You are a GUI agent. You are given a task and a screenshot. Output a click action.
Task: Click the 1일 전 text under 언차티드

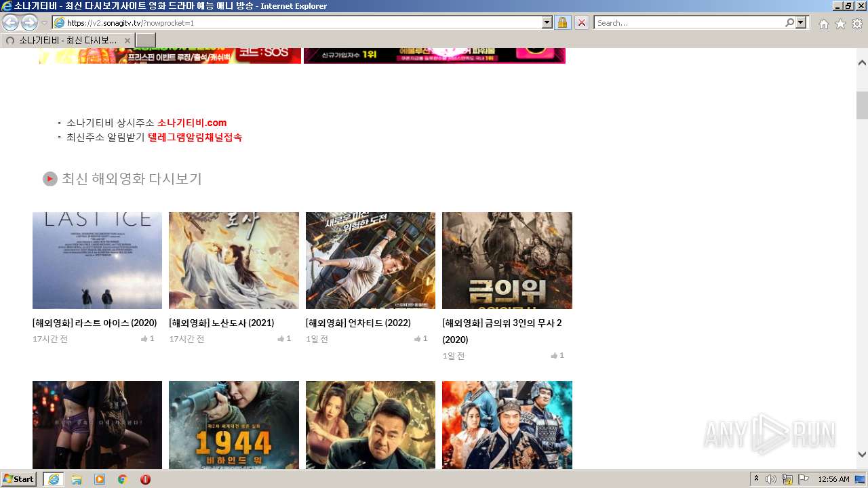click(317, 339)
